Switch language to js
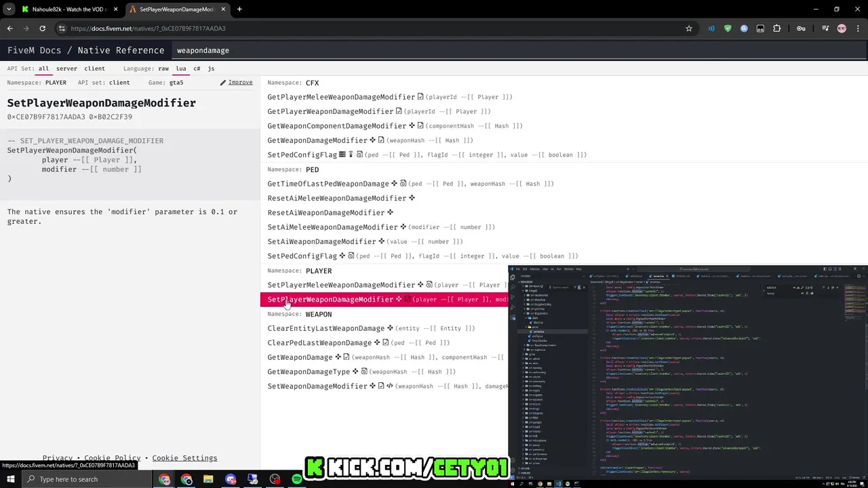Screen dimensions: 868x488 211,68
